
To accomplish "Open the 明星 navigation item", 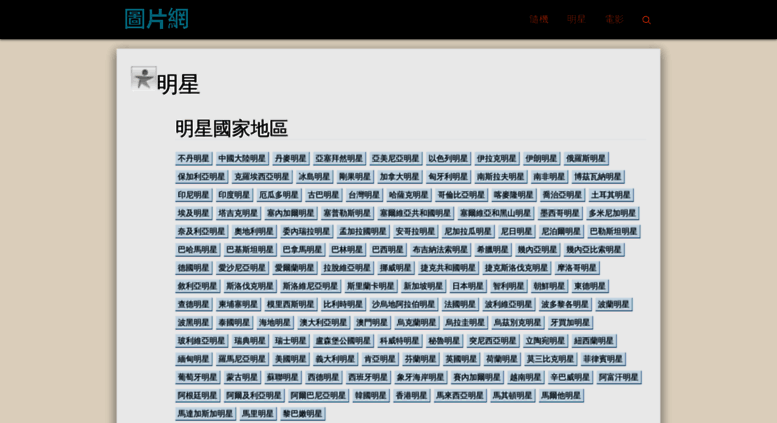I will [576, 19].
